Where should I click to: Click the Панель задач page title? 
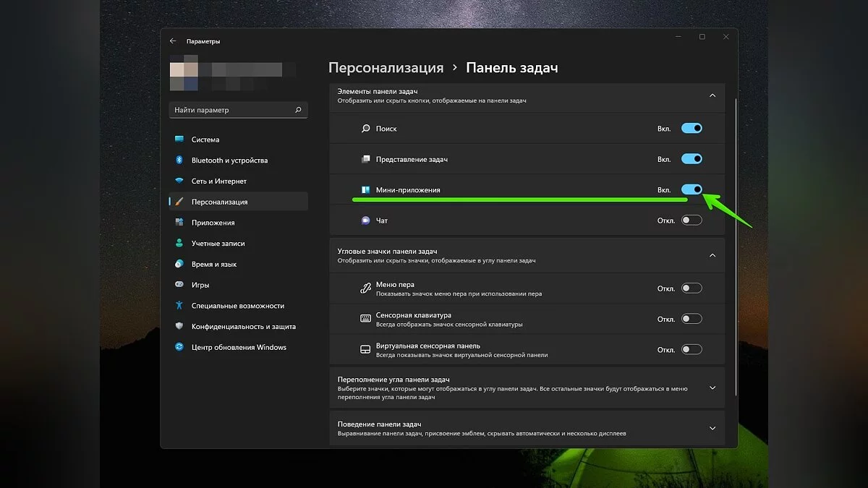[512, 68]
